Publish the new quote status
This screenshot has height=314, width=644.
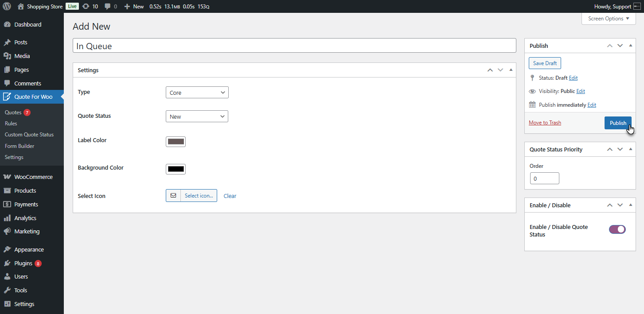click(x=618, y=123)
